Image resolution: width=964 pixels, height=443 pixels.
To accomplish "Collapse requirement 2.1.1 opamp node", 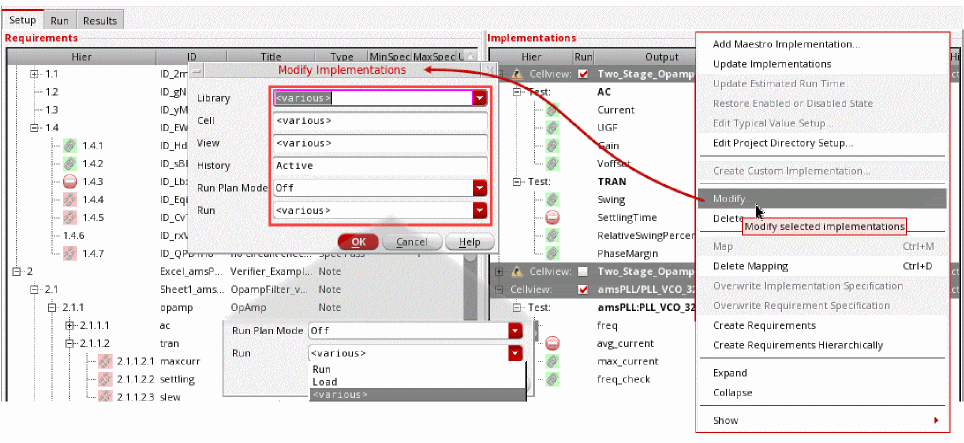I will (x=52, y=307).
